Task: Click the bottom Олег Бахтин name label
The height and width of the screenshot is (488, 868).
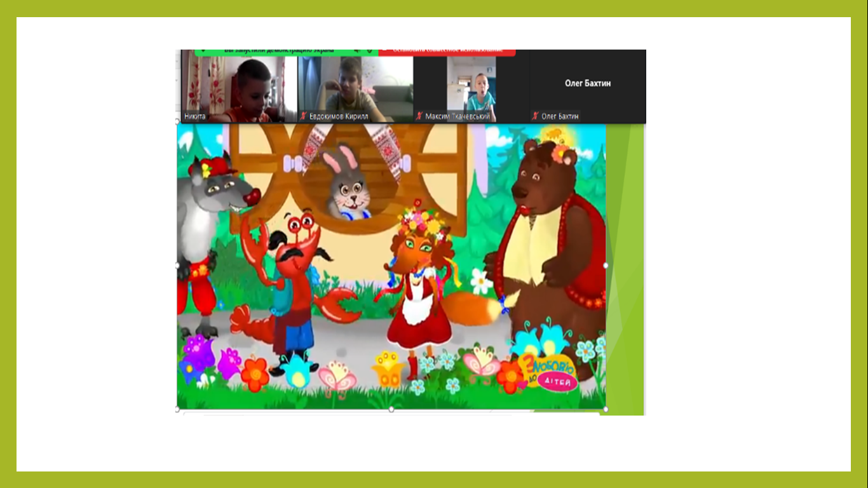Action: tap(559, 116)
